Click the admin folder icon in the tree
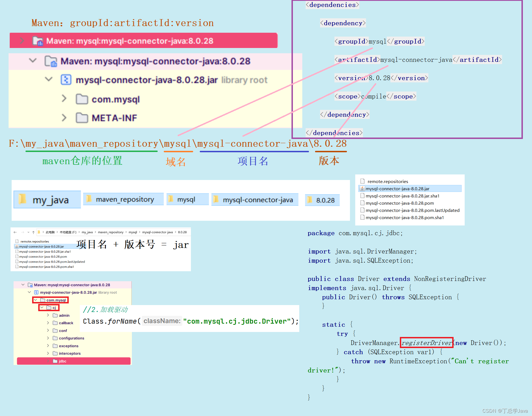The image size is (532, 416). [55, 315]
